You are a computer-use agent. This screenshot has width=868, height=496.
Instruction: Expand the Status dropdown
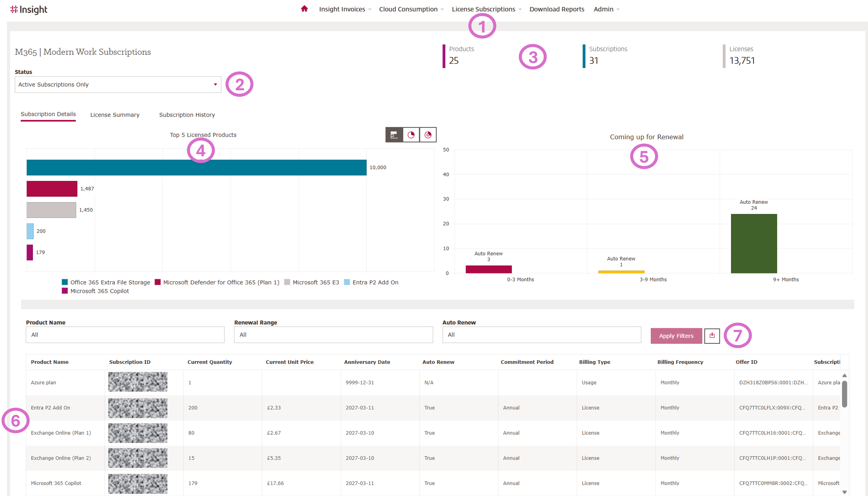click(x=118, y=84)
